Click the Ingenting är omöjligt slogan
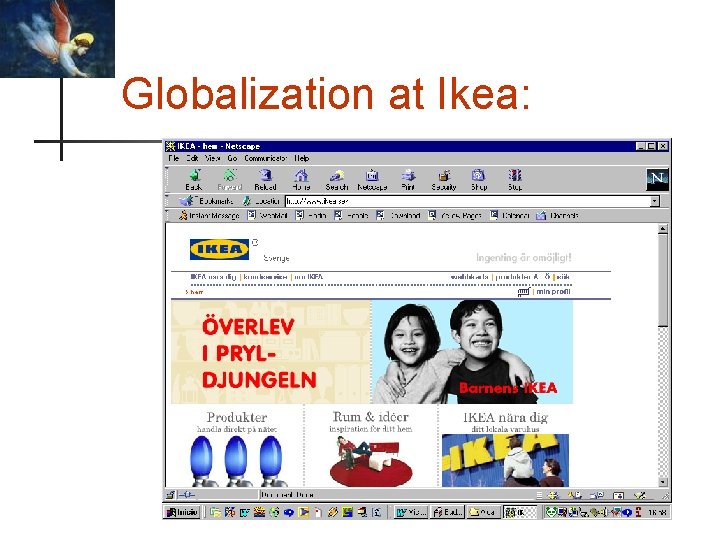This screenshot has width=720, height=540. 523,258
